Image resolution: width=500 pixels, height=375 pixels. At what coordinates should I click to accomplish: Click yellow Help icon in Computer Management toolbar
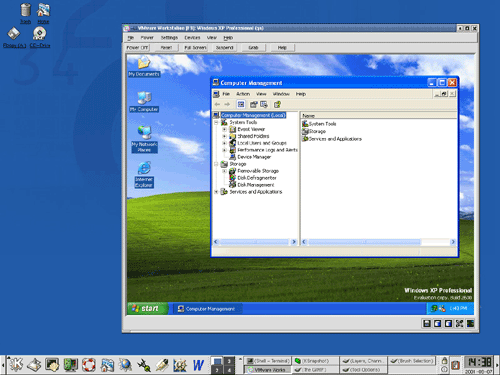coord(277,104)
